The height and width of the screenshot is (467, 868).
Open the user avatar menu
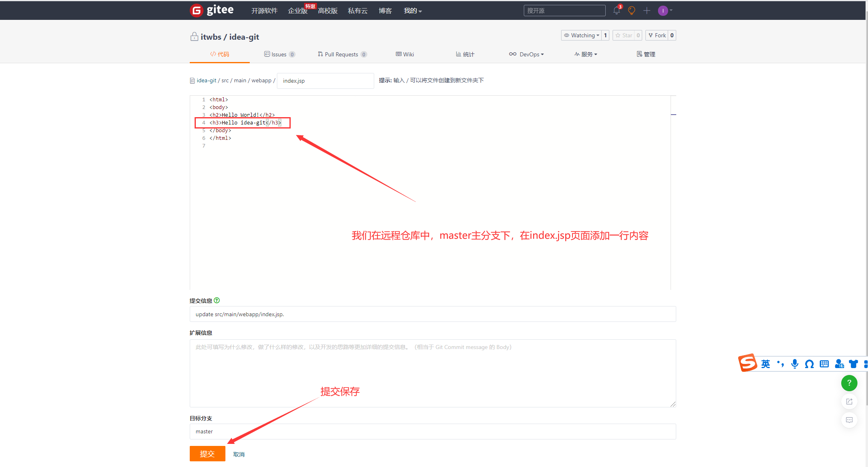click(665, 11)
